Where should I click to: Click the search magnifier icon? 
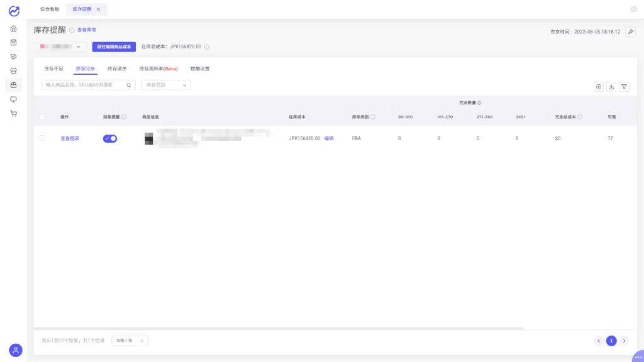128,85
